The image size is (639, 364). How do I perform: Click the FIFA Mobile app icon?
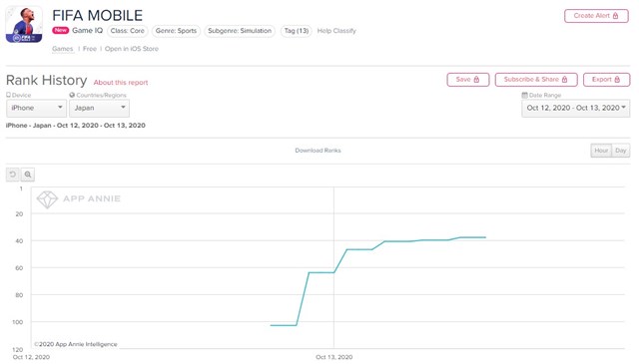[x=24, y=24]
